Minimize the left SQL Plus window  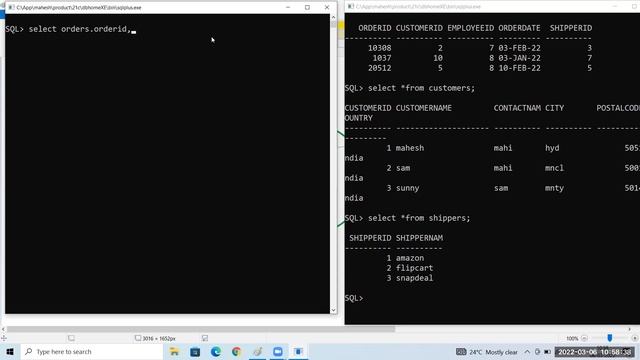tap(288, 7)
